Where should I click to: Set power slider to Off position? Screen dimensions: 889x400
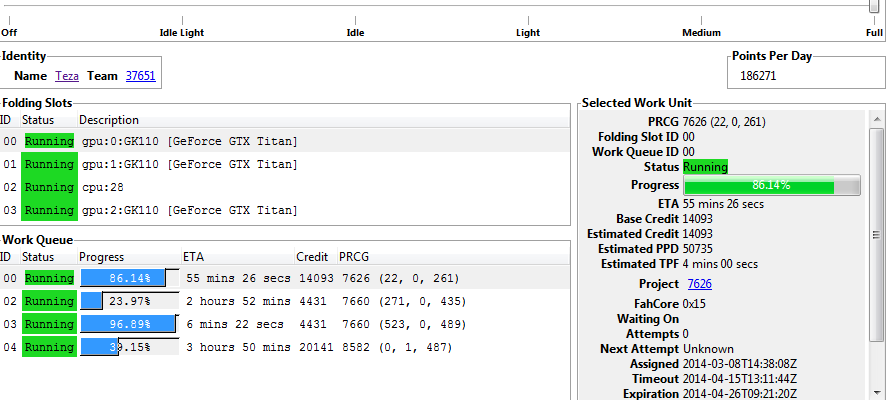click(x=9, y=33)
